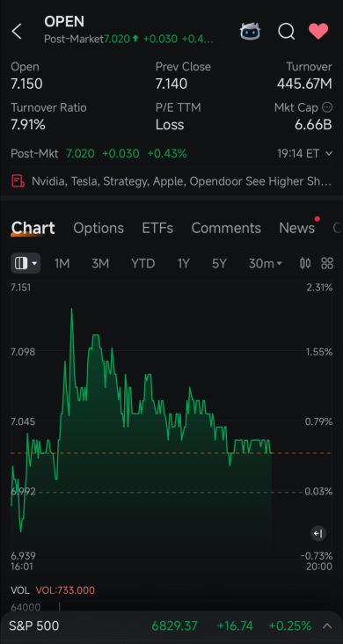The height and width of the screenshot is (644, 343).
Task: Open the candlestick chart settings icon
Action: pyautogui.click(x=305, y=263)
